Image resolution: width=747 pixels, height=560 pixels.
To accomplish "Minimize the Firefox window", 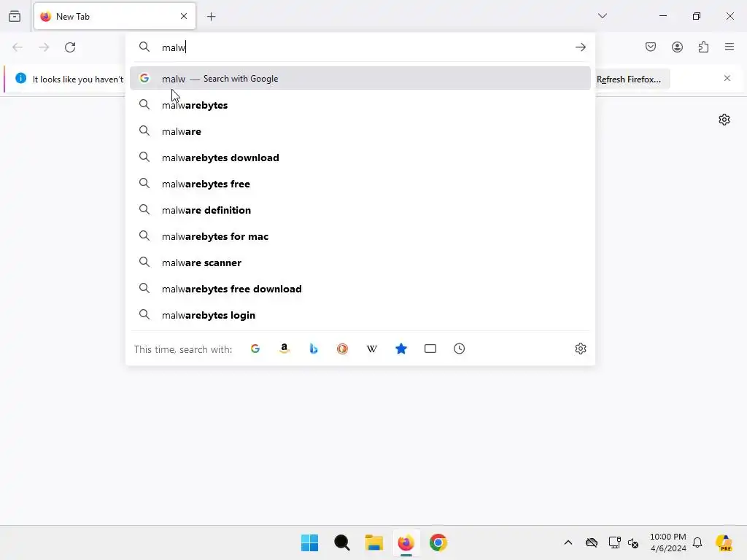I will coord(663,16).
